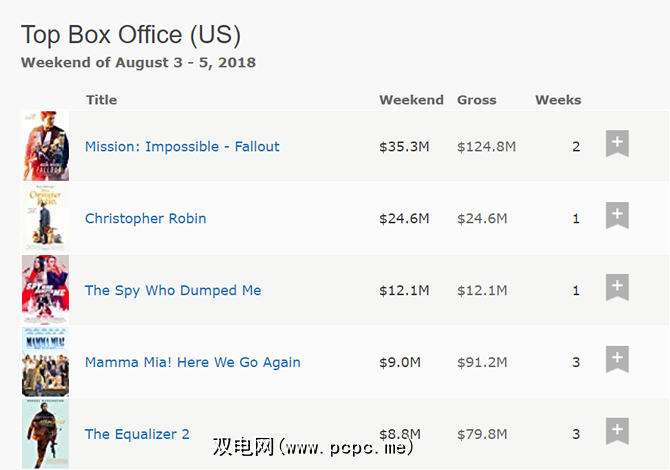
Task: Click The Spy Who Dumped Me poster
Action: tap(45, 290)
